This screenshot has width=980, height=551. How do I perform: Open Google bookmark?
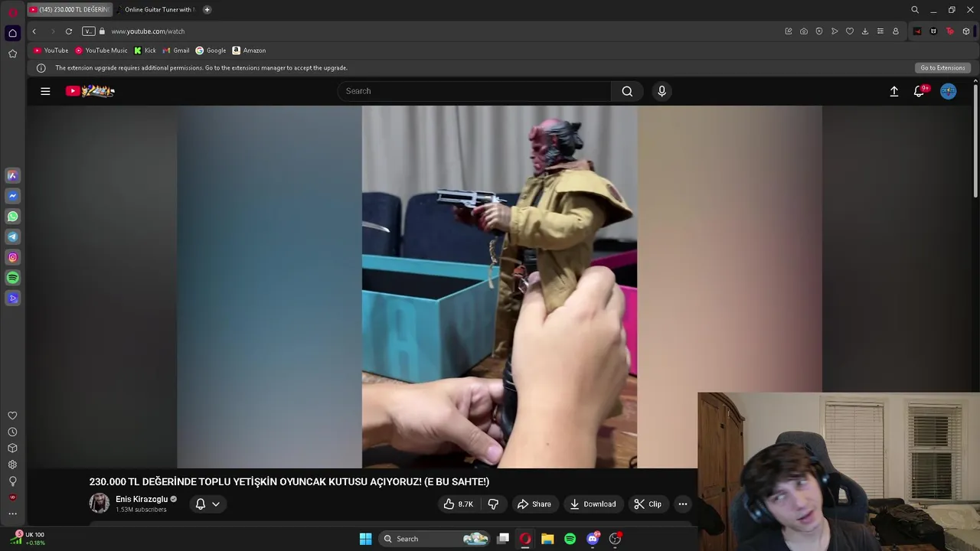211,51
